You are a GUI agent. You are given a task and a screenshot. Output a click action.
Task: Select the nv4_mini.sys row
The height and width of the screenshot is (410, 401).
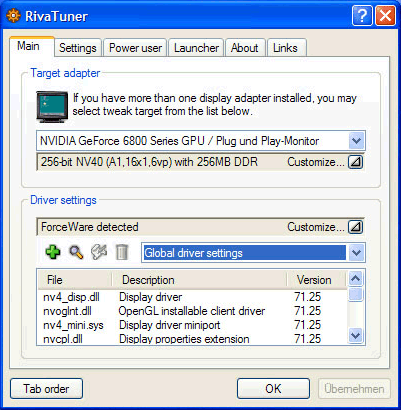pos(192,325)
